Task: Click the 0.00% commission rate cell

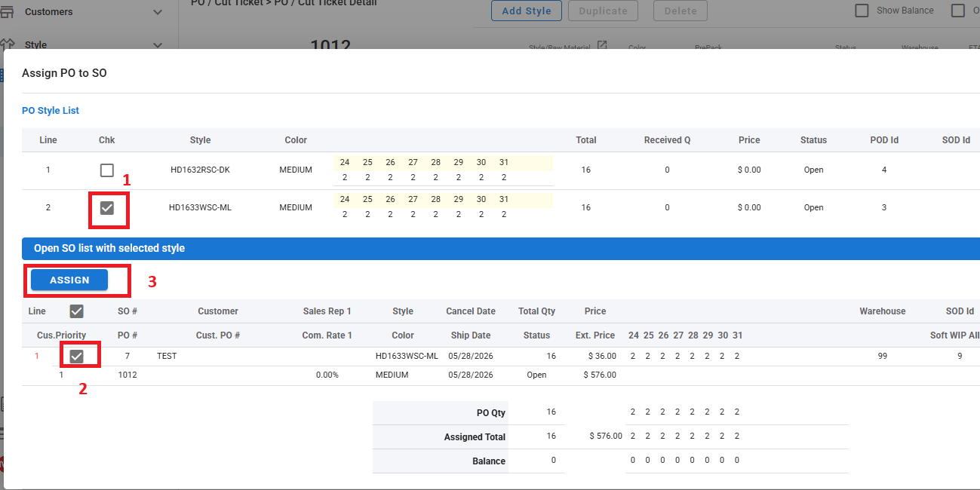Action: pyautogui.click(x=327, y=375)
